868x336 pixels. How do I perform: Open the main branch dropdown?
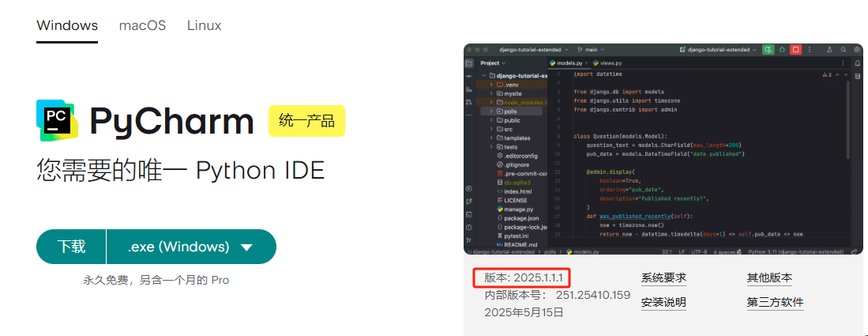pos(592,49)
